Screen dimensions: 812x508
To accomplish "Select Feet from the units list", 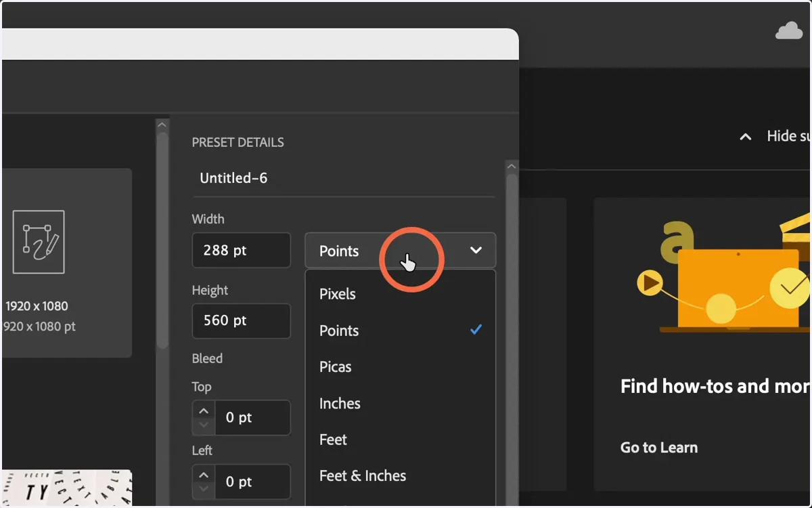I will (x=400, y=440).
